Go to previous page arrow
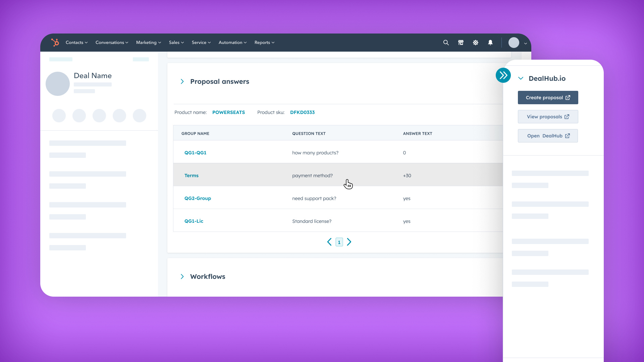The width and height of the screenshot is (644, 362). point(329,242)
